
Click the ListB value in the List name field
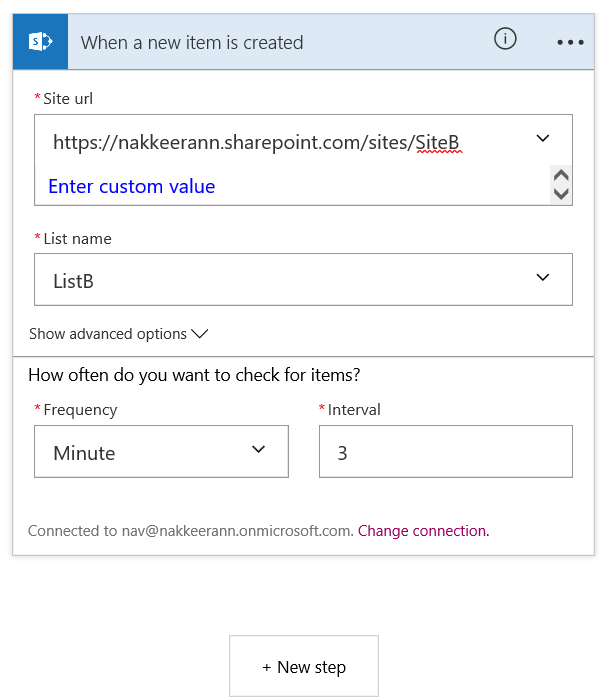click(74, 281)
